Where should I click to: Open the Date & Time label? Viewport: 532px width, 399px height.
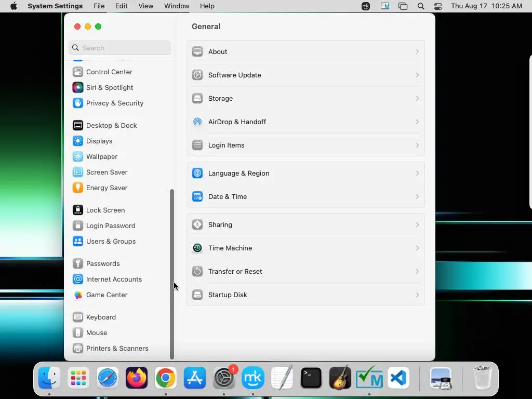(x=228, y=197)
